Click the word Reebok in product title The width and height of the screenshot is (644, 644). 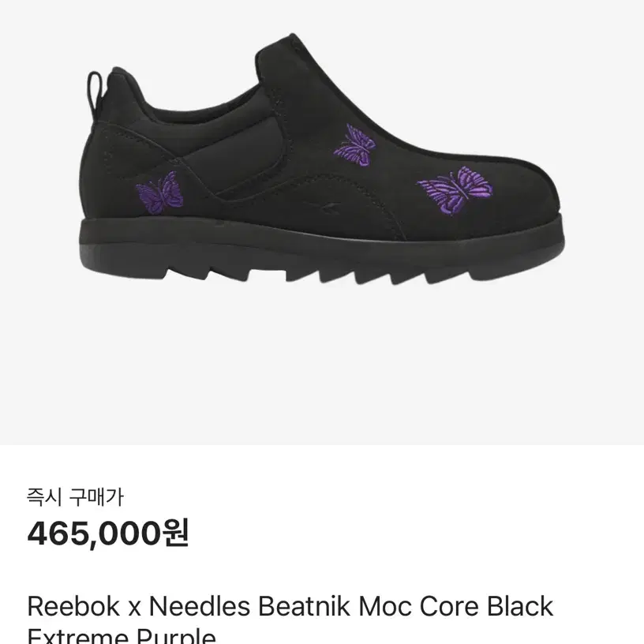click(x=73, y=606)
